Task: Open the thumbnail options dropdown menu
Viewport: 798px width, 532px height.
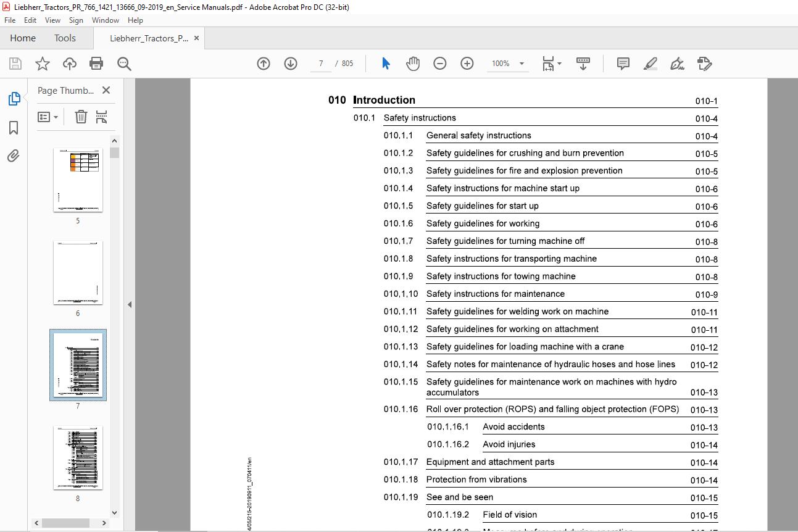Action: (x=48, y=117)
